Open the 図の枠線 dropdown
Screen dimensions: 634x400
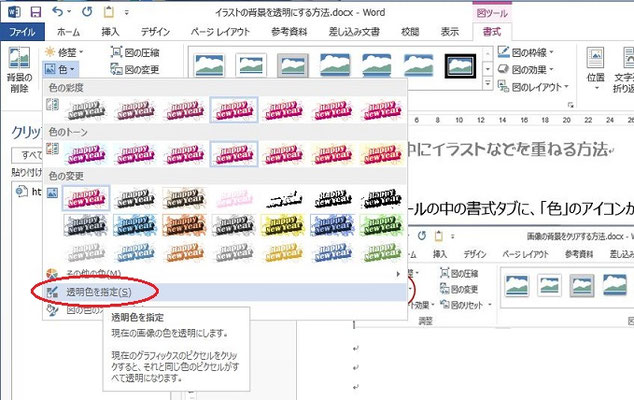[x=525, y=52]
